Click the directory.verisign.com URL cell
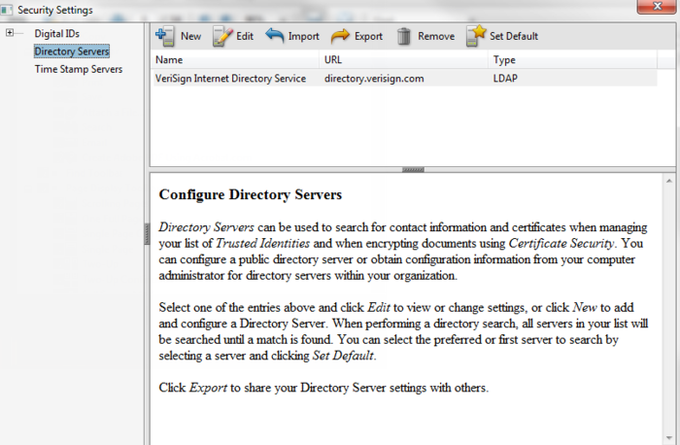 point(374,79)
